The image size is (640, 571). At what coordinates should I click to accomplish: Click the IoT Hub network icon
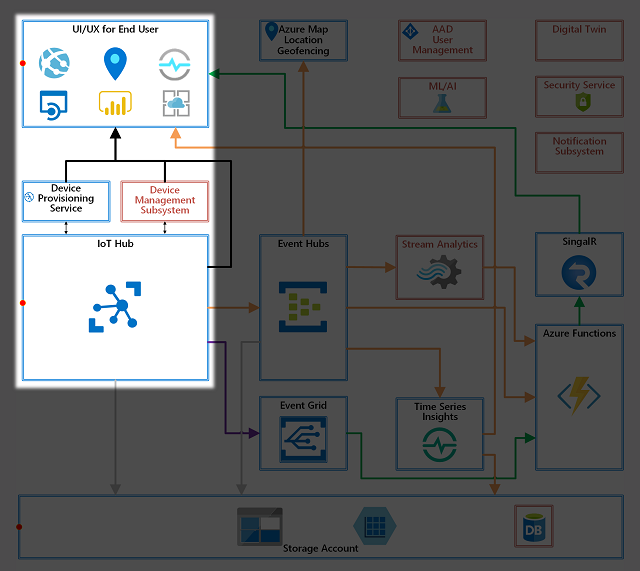click(115, 307)
